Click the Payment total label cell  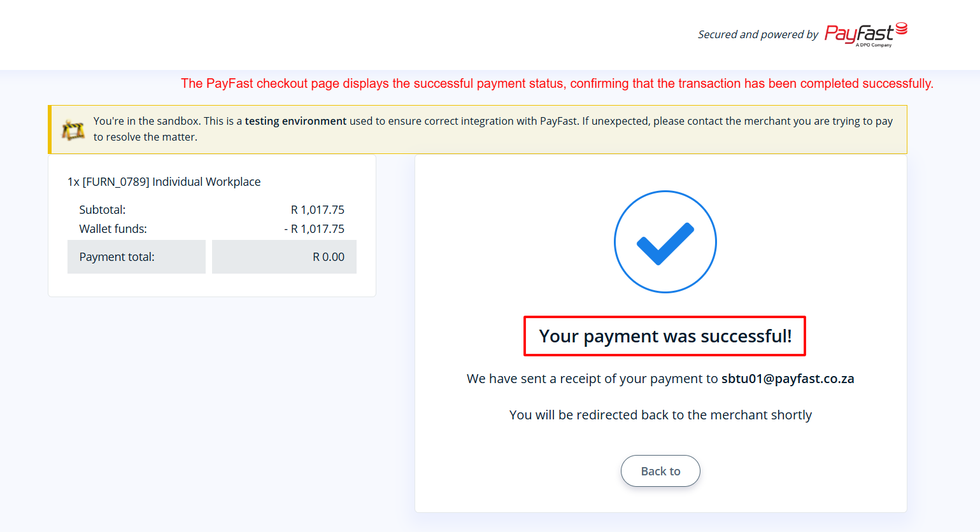(x=136, y=257)
